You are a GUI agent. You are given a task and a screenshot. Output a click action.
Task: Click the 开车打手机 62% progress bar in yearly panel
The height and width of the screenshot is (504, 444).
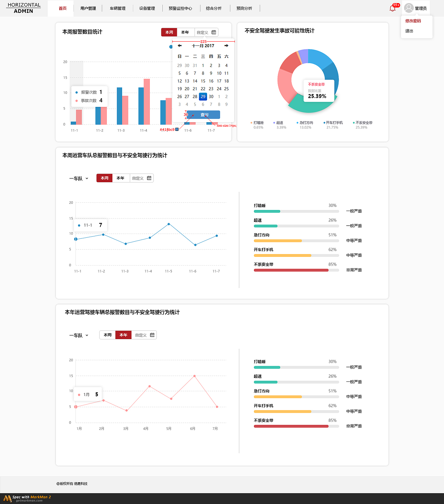[296, 411]
